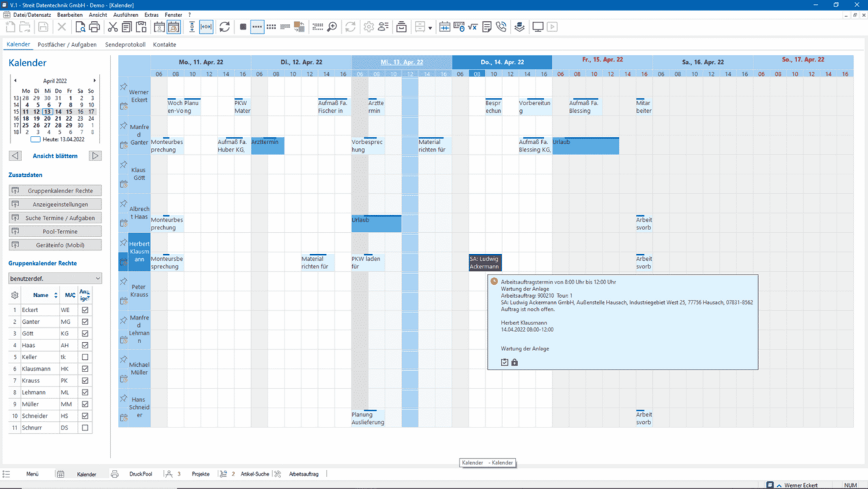Click the pin icon beside Werner Eckert
The image size is (868, 489).
pos(124,87)
